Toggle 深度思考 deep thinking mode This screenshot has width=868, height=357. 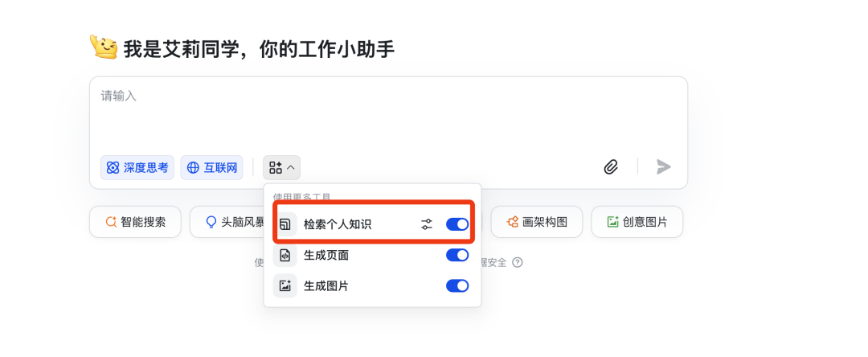coord(137,168)
